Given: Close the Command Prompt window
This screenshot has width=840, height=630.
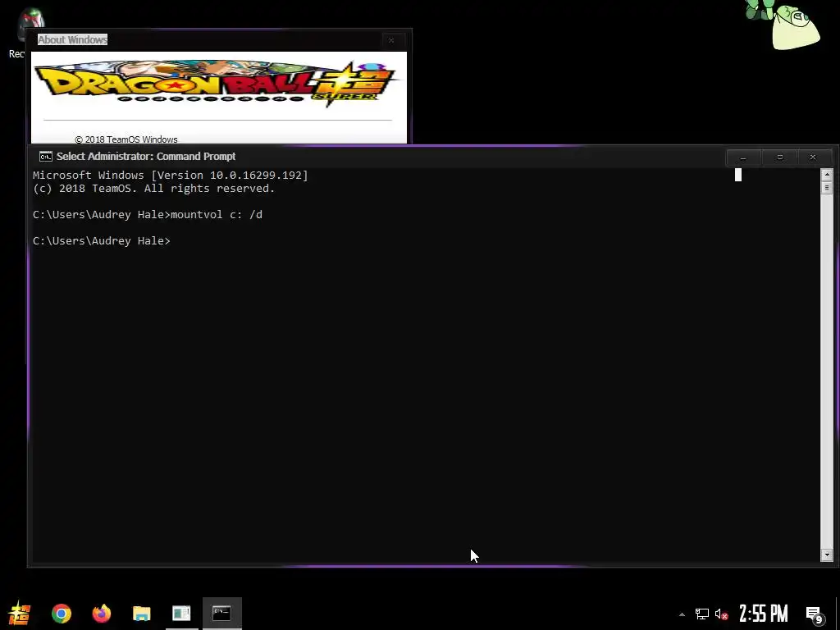Looking at the screenshot, I should tap(813, 157).
